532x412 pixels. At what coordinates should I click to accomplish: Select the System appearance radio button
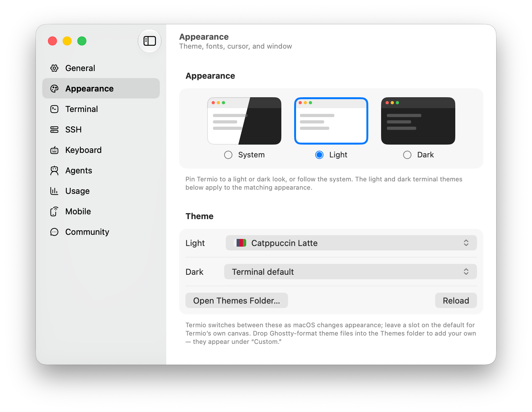228,155
